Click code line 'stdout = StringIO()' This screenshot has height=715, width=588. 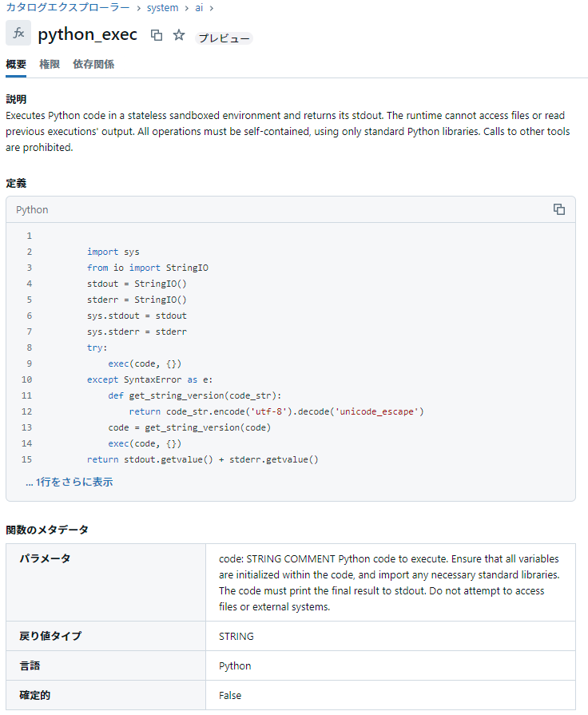coord(137,284)
